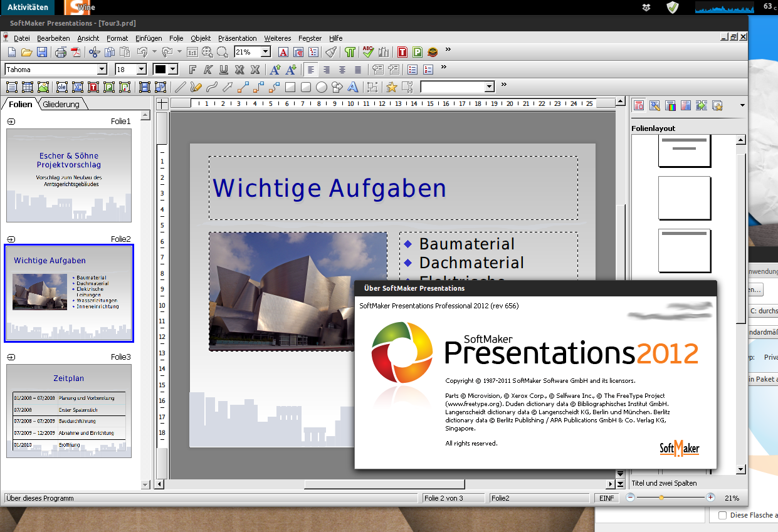Open the Präsentation menu
This screenshot has height=532, width=778.
[x=238, y=38]
